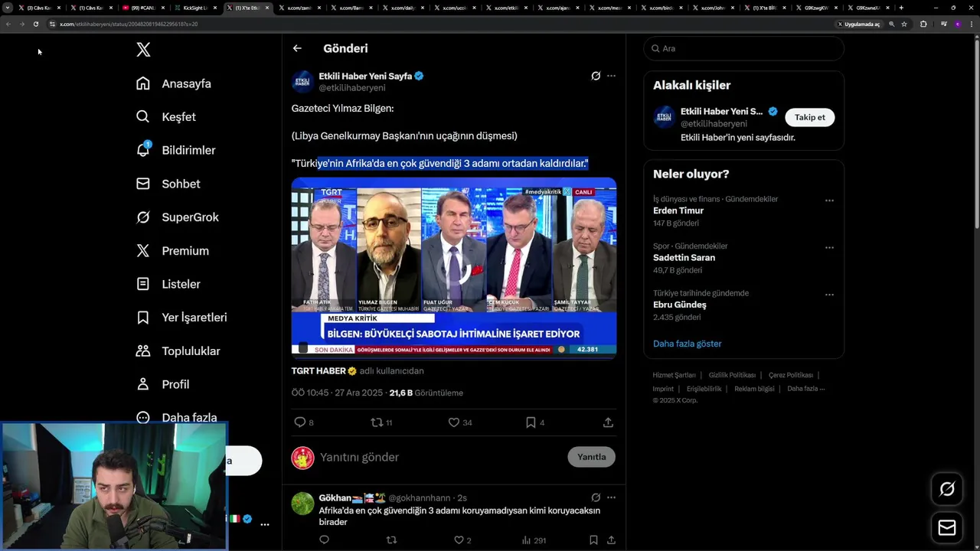Open Sohbet messages
The width and height of the screenshot is (980, 551).
(168, 184)
